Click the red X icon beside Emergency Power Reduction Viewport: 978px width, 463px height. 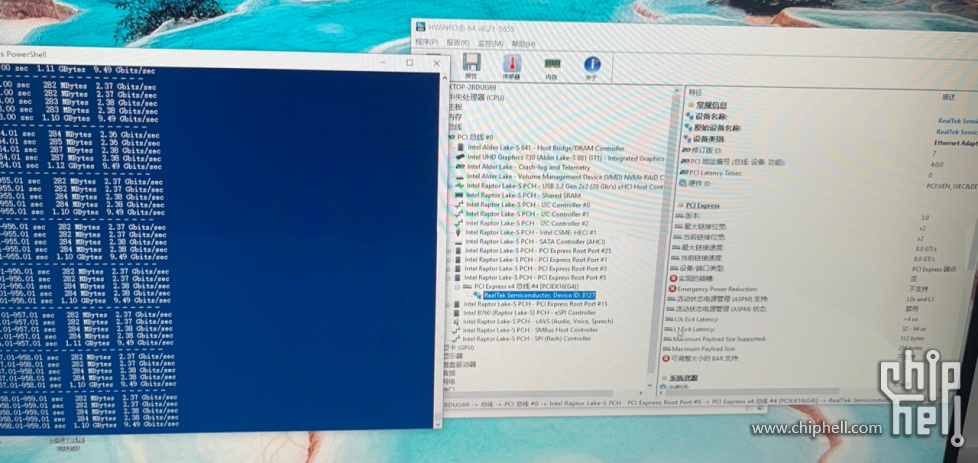[673, 289]
